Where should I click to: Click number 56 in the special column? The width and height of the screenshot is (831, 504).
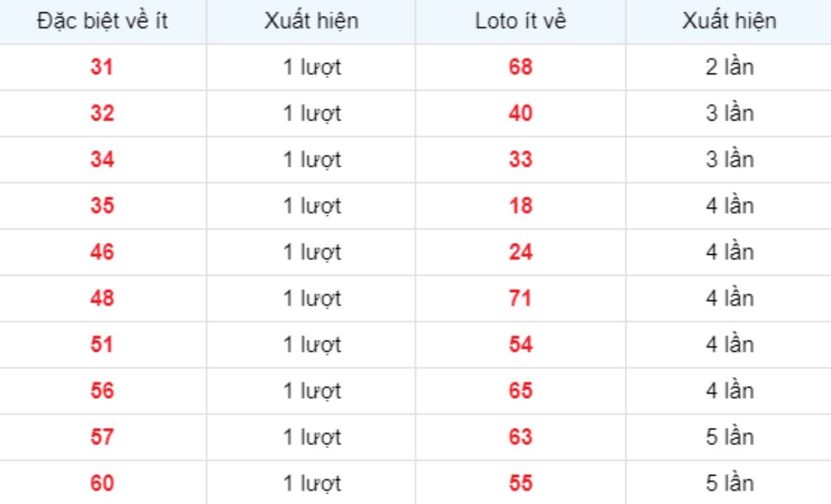[x=102, y=391]
